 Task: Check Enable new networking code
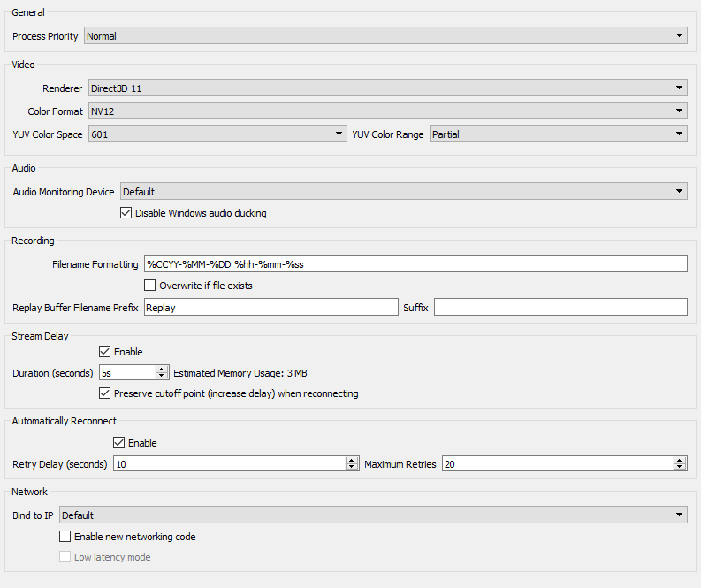[65, 537]
